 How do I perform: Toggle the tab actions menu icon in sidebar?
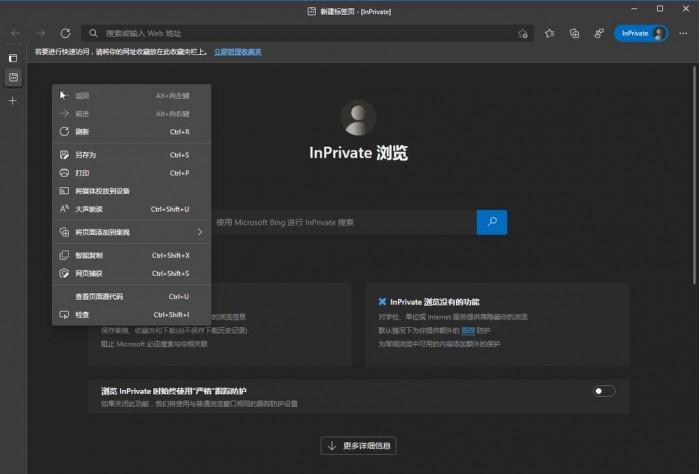coord(13,58)
